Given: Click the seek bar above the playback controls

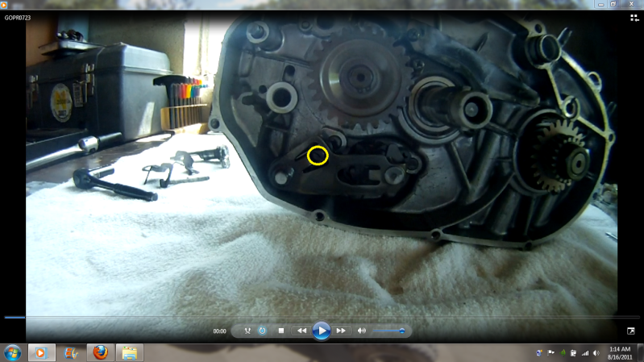Looking at the screenshot, I should [322, 317].
